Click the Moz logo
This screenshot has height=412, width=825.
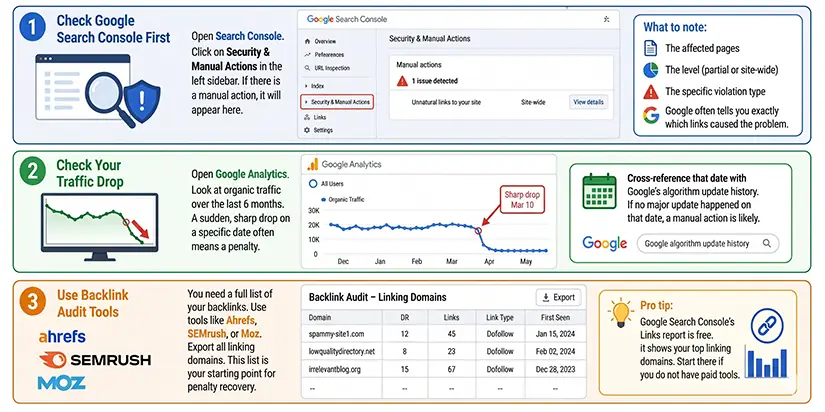pyautogui.click(x=62, y=383)
